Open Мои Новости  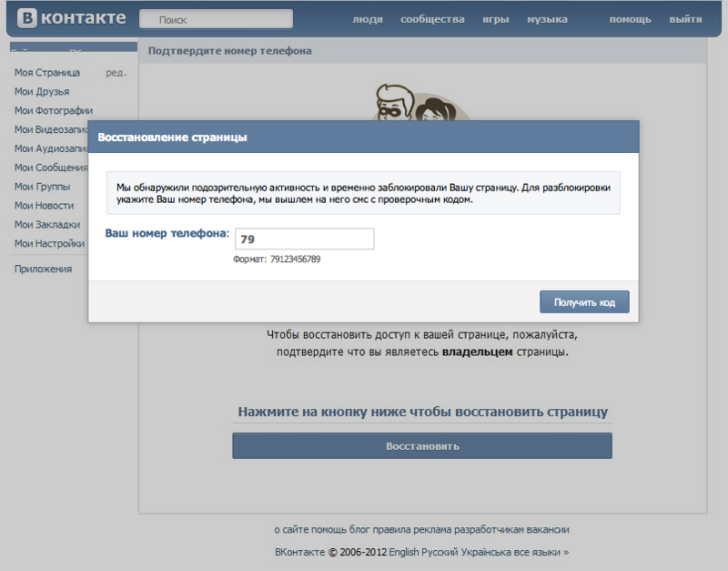point(44,205)
